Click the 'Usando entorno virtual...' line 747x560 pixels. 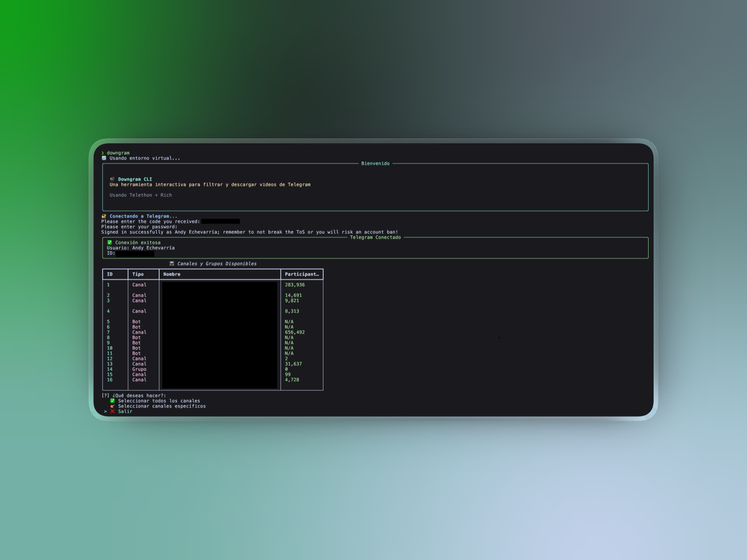click(x=145, y=158)
